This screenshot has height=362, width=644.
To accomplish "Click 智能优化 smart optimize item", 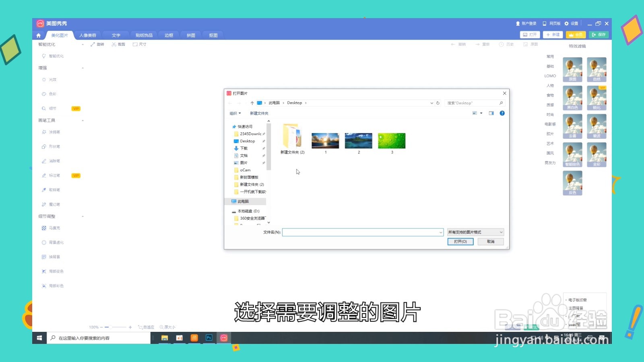I will click(53, 56).
